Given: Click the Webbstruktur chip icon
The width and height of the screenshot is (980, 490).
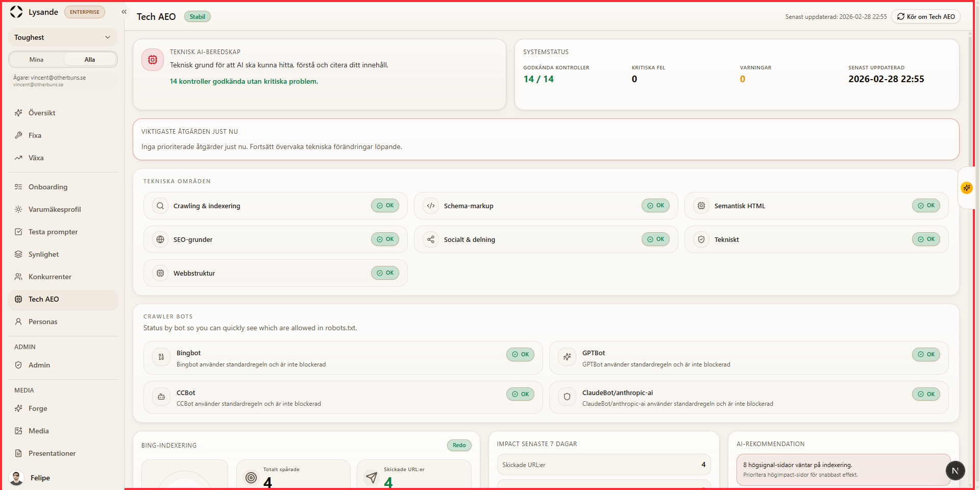Looking at the screenshot, I should [x=160, y=273].
